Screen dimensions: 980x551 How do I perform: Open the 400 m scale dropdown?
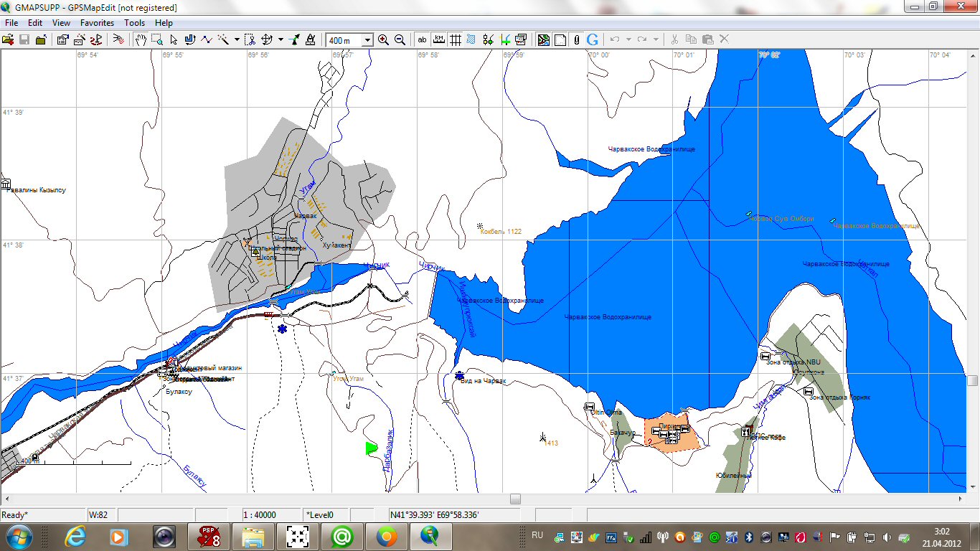pos(367,40)
